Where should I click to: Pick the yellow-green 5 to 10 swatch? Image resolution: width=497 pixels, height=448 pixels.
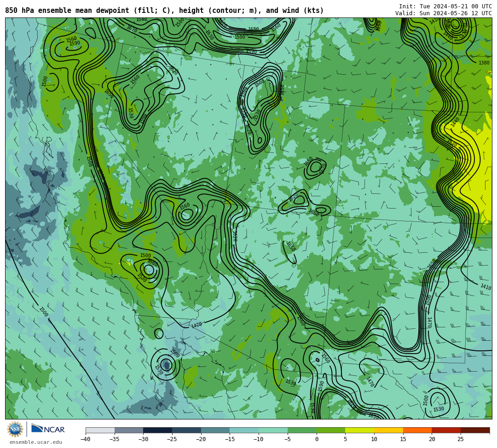pyautogui.click(x=360, y=430)
